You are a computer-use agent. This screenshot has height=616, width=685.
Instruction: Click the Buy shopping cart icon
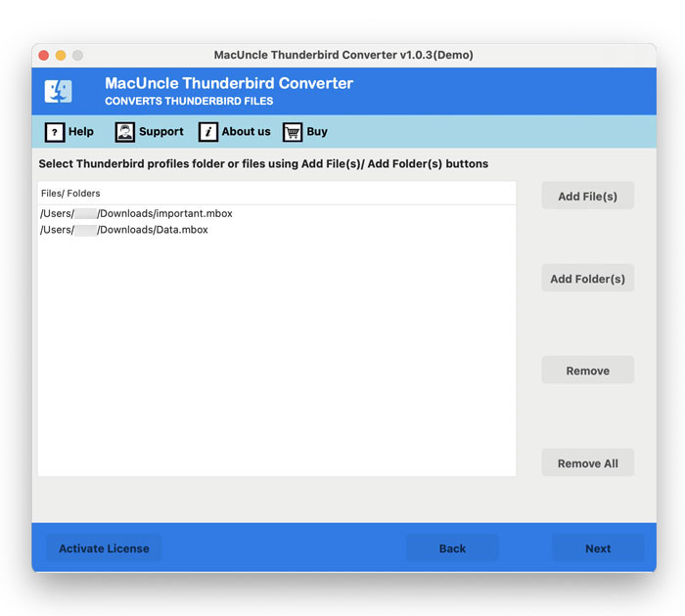pos(293,132)
